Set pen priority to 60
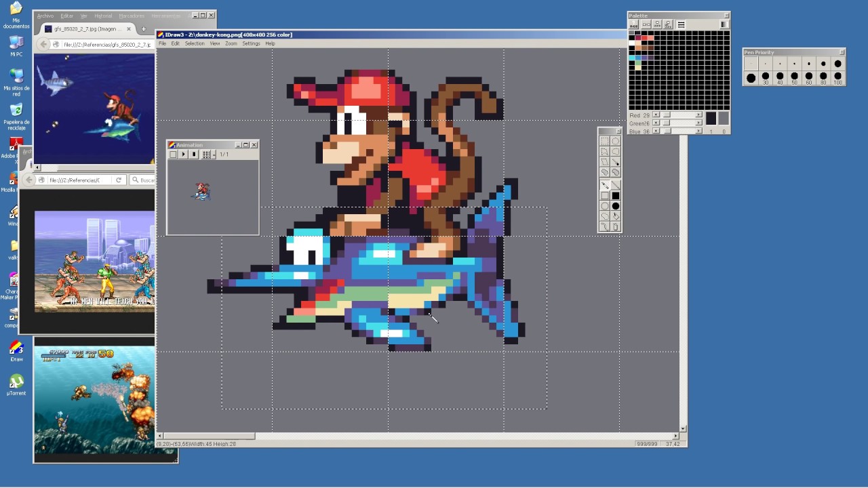Image resolution: width=868 pixels, height=488 pixels. pos(809,78)
